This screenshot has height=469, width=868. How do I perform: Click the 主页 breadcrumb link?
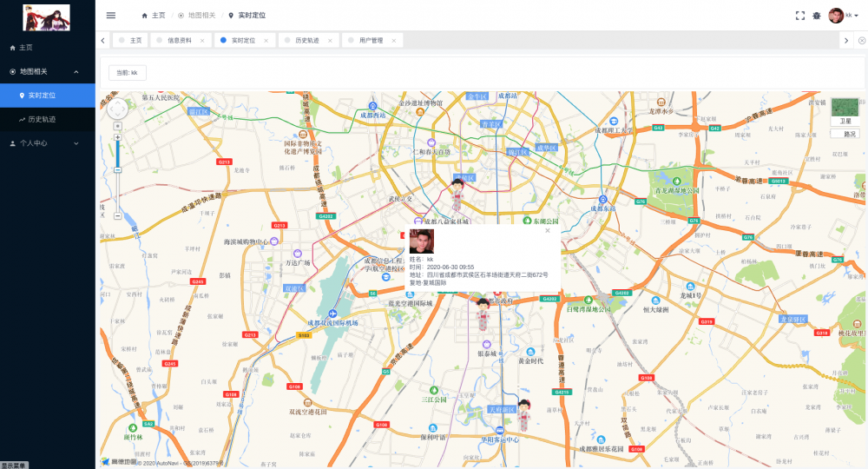tap(154, 16)
